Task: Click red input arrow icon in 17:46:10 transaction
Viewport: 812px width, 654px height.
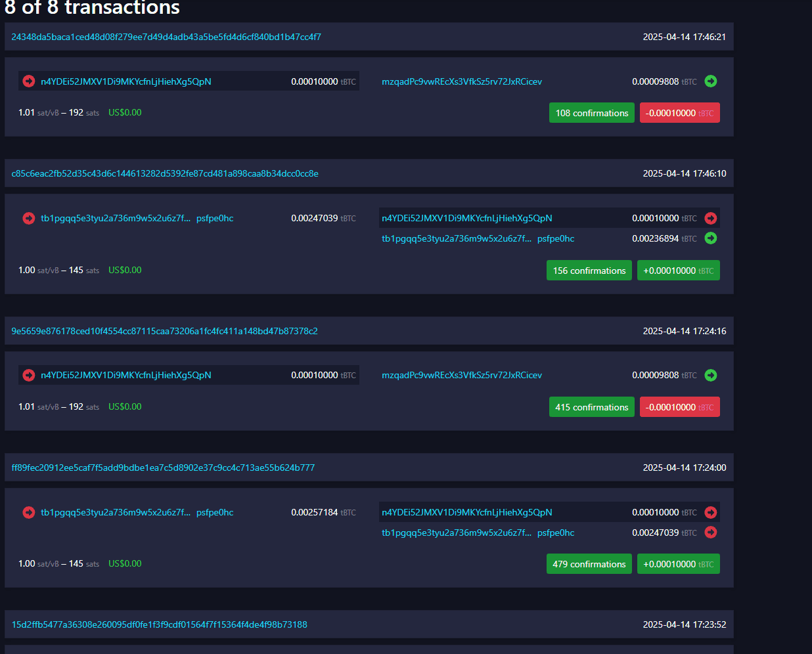Action: click(x=29, y=218)
